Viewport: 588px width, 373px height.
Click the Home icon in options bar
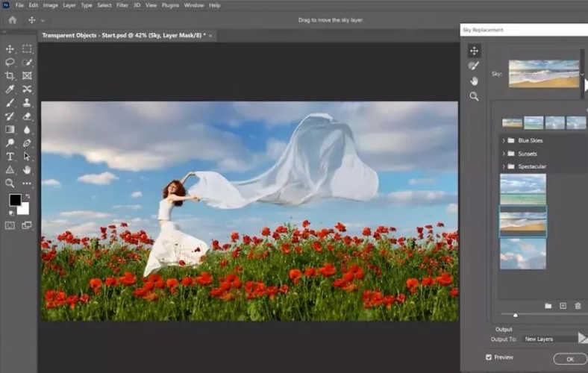coord(13,20)
